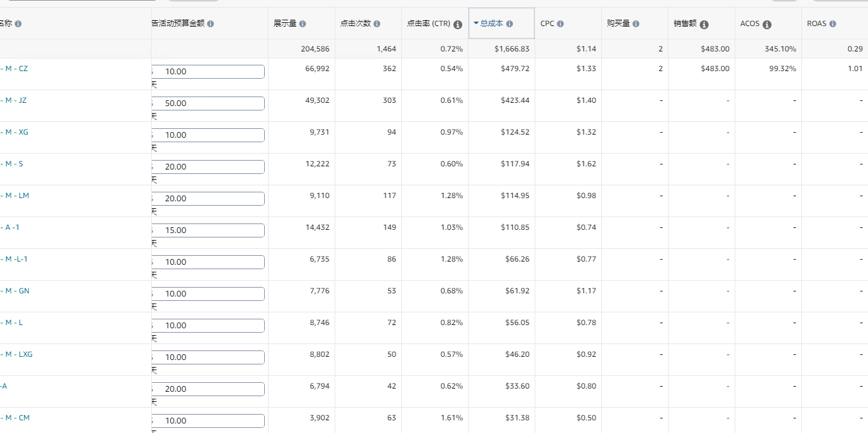Click info icon beside ROAS header

click(832, 24)
